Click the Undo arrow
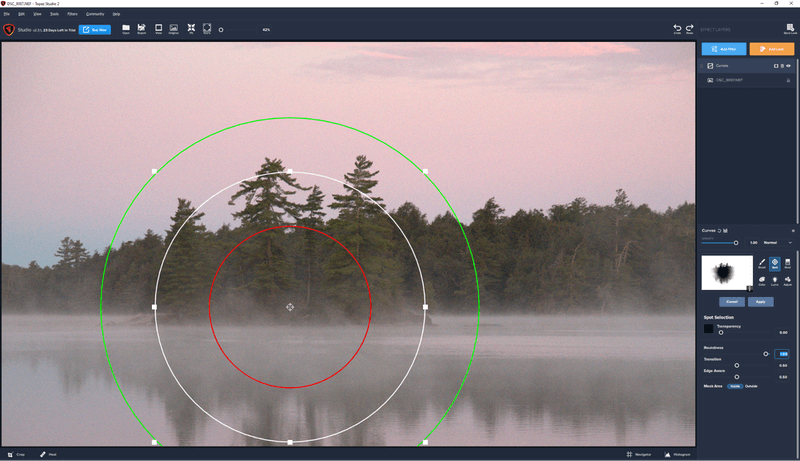The width and height of the screenshot is (800, 461). (x=677, y=29)
